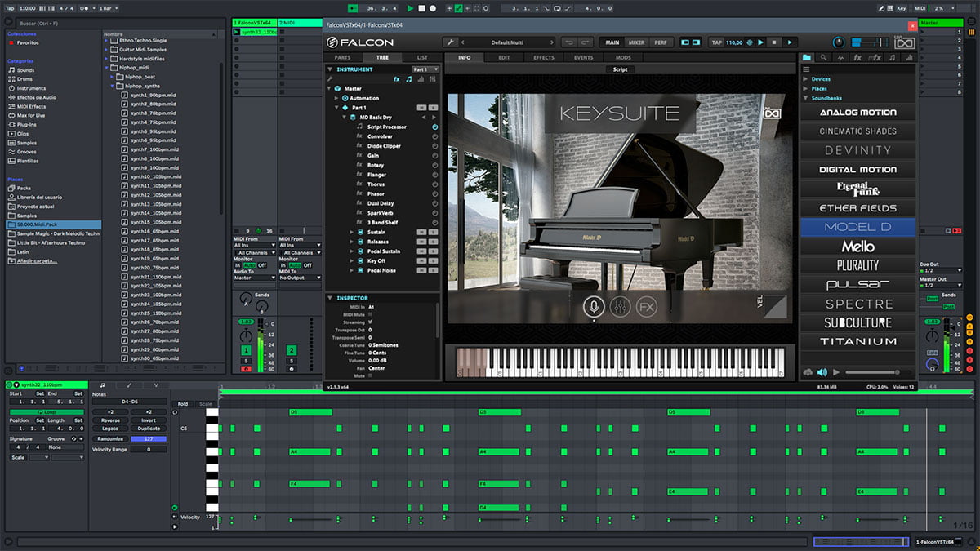Toggle Script Processor power button

(x=434, y=127)
